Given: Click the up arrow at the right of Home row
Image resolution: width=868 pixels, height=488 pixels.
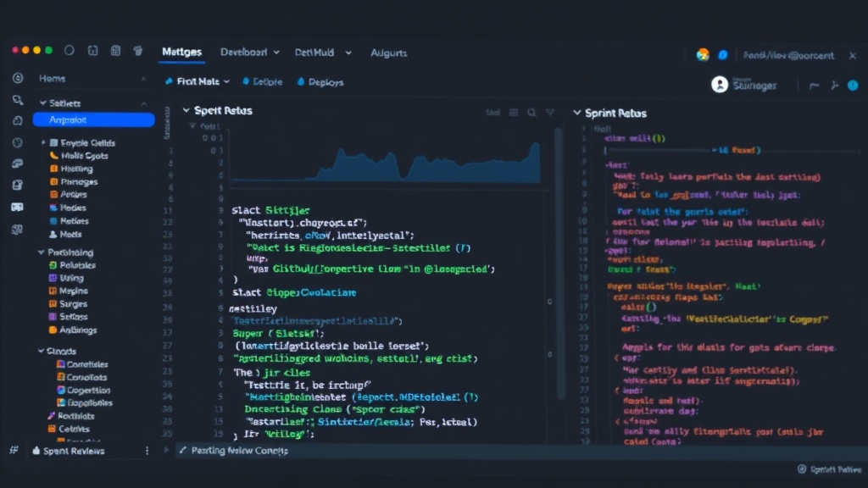Looking at the screenshot, I should (144, 79).
